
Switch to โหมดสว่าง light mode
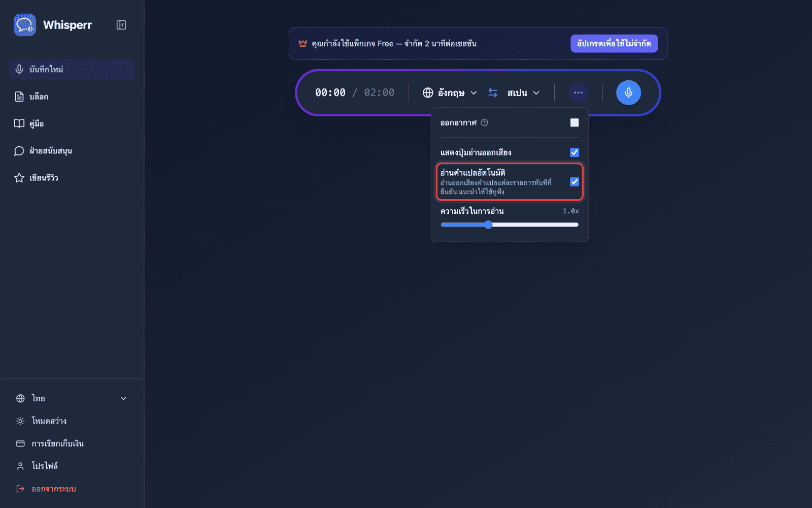point(72,421)
